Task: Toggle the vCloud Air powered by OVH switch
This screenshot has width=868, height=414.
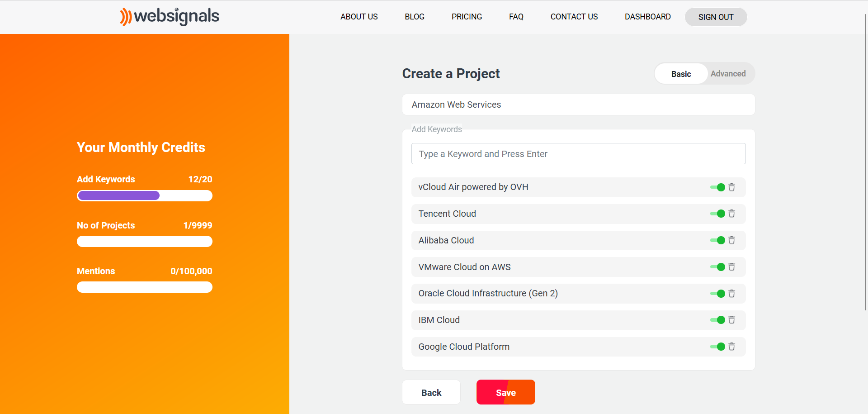Action: click(717, 187)
